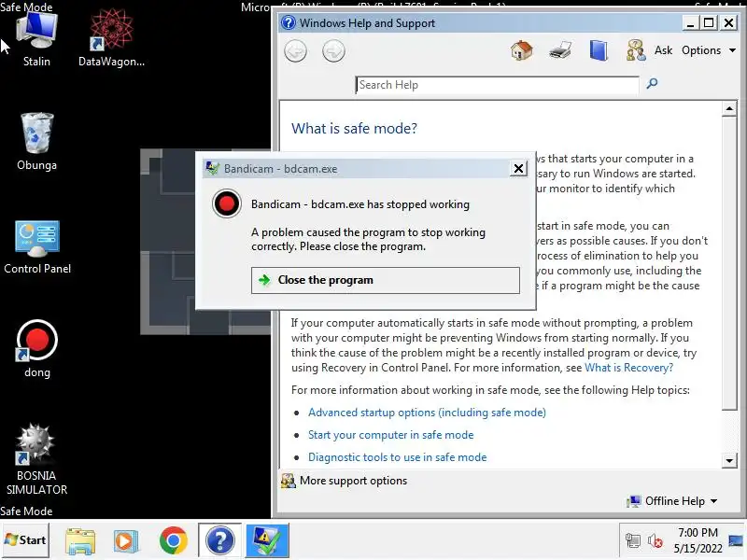
Task: Open Diagnostic tools to use in safe mode
Action: 398,457
